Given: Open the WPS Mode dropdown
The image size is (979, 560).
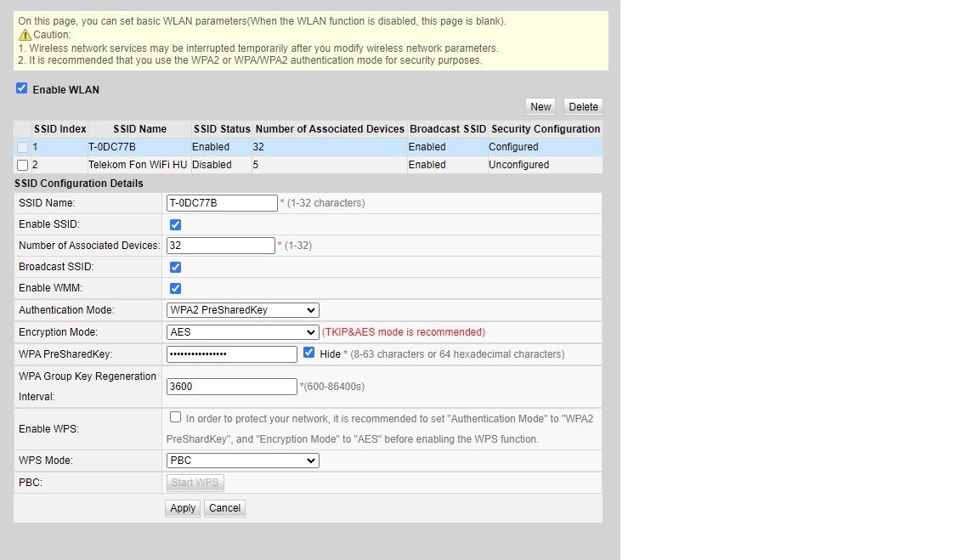Looking at the screenshot, I should point(243,461).
